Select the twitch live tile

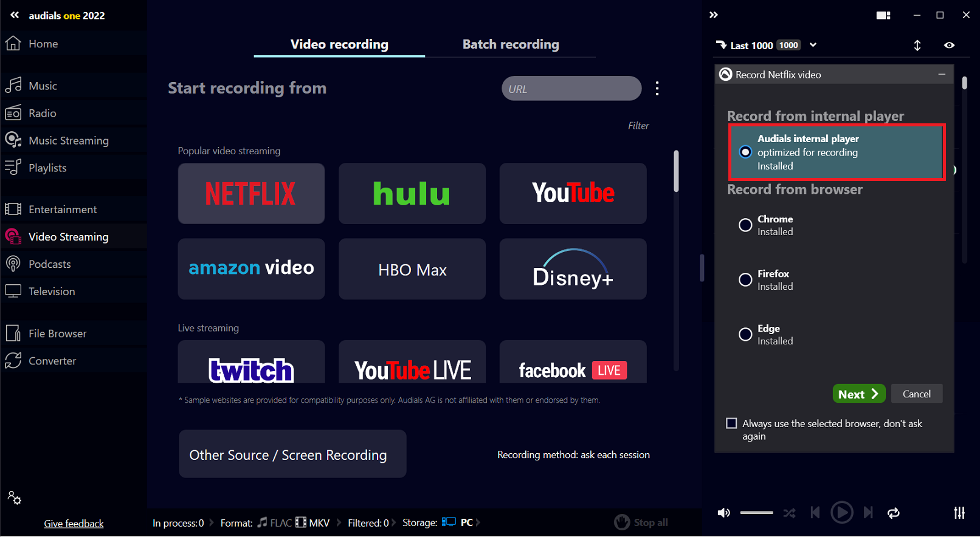(251, 362)
